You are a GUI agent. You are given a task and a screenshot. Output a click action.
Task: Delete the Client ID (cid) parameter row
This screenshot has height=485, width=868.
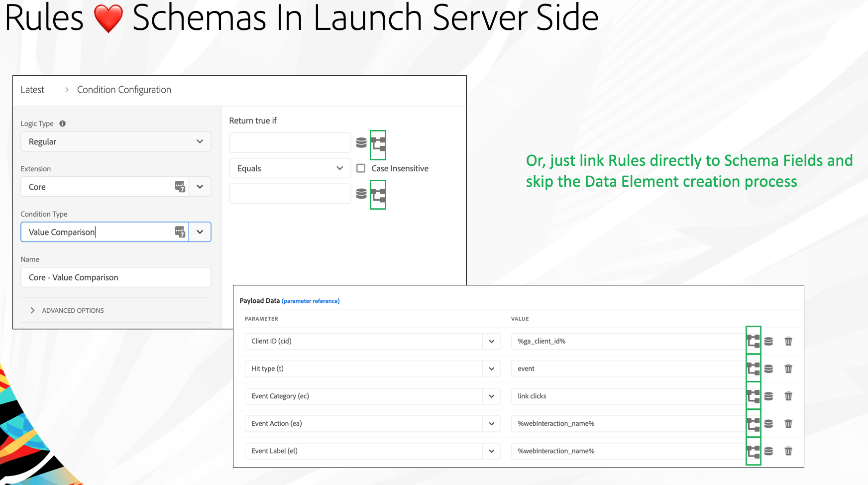788,341
